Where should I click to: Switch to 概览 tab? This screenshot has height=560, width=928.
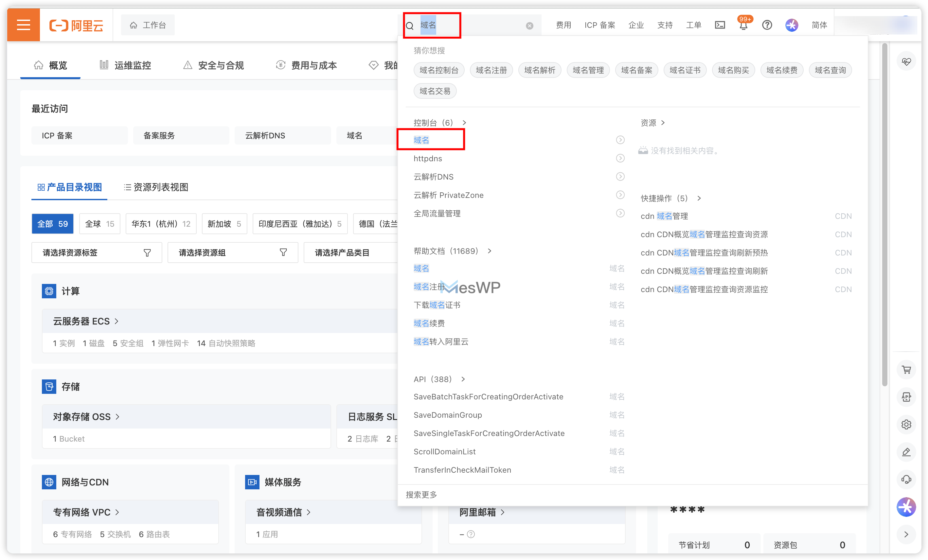click(x=50, y=65)
